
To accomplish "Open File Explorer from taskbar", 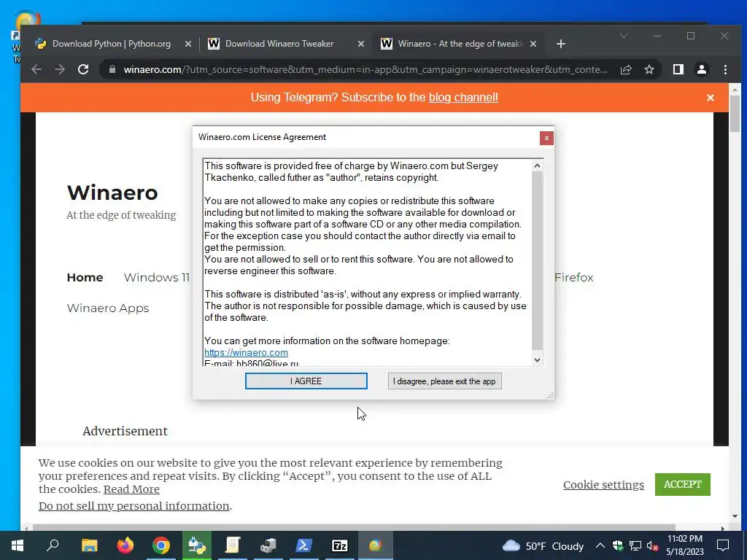I will tap(89, 545).
